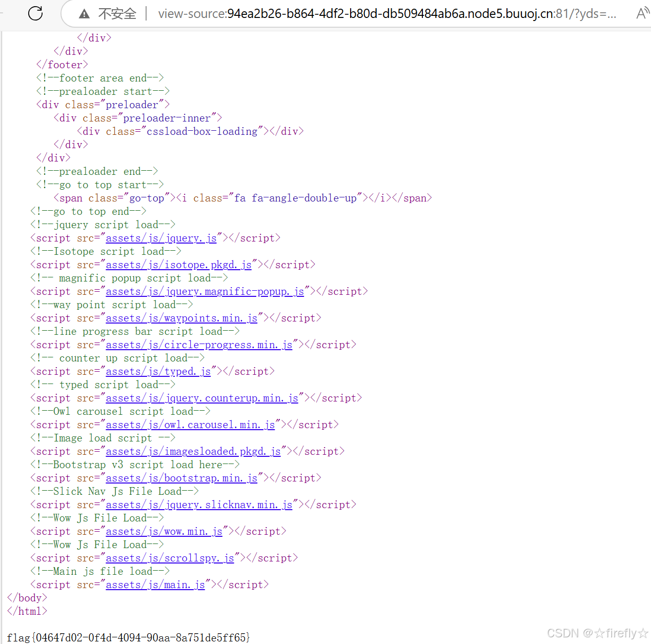Viewport: 651px width, 644px height.
Task: Click the flag{04647d02-...} text line
Action: pyautogui.click(x=129, y=637)
